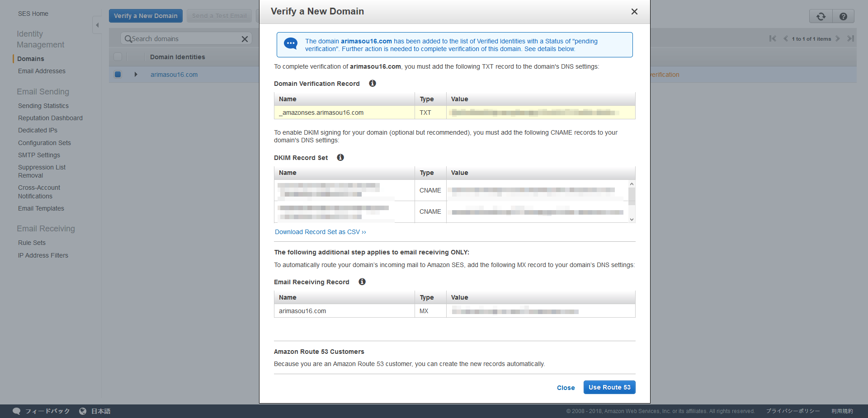
Task: Click arimasou16.com in the notification message
Action: point(366,41)
